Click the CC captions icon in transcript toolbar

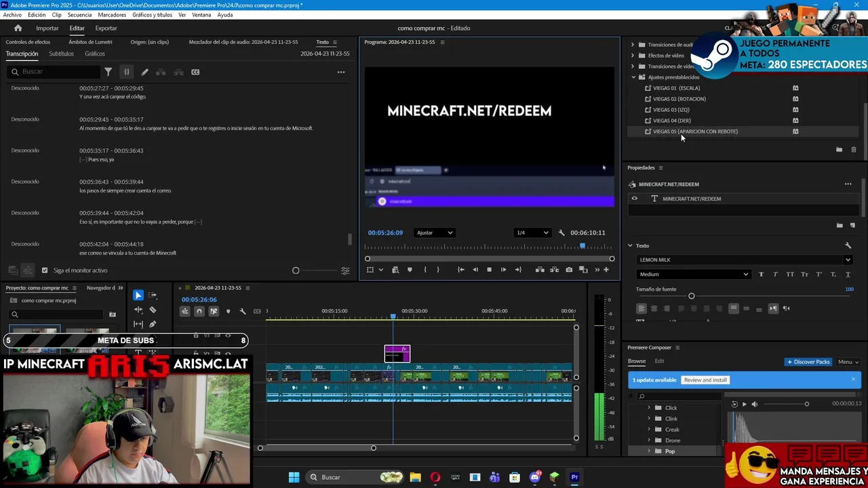click(x=195, y=72)
